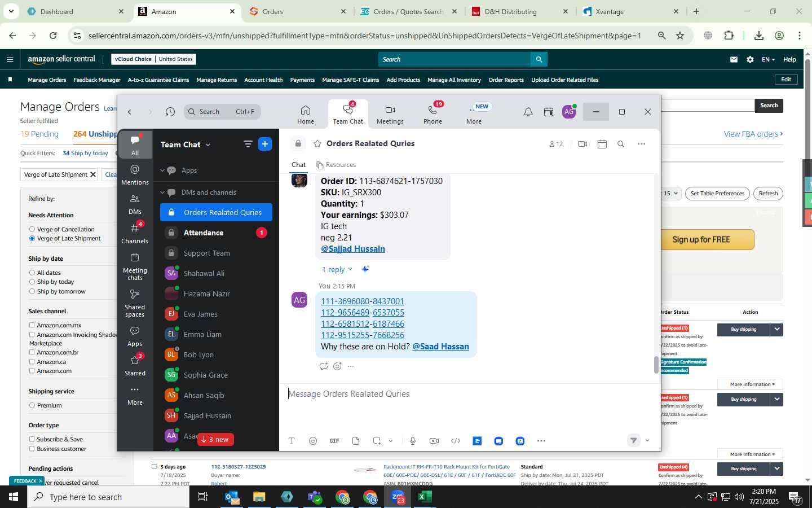Screen dimensions: 812x508
Task: View the 12 channel members
Action: 556,144
